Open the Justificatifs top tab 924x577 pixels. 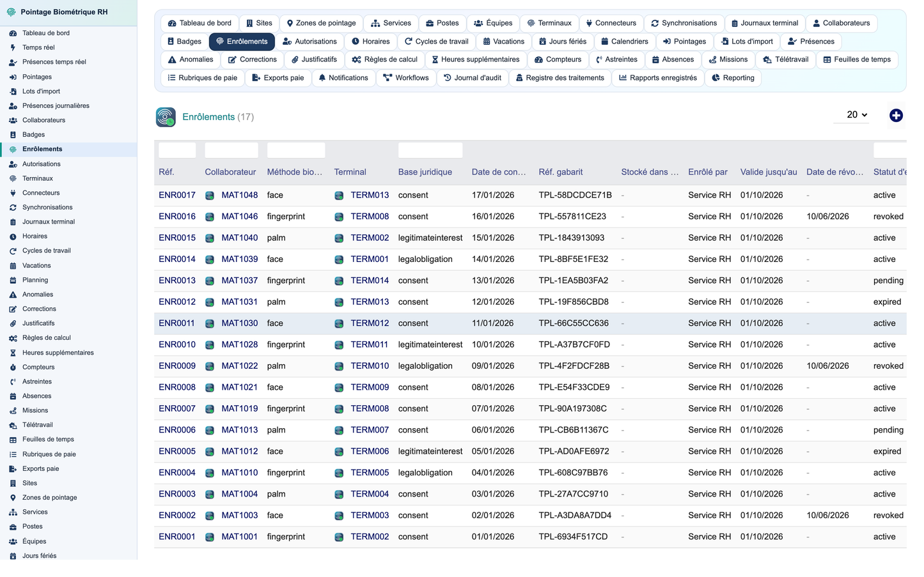(x=314, y=59)
